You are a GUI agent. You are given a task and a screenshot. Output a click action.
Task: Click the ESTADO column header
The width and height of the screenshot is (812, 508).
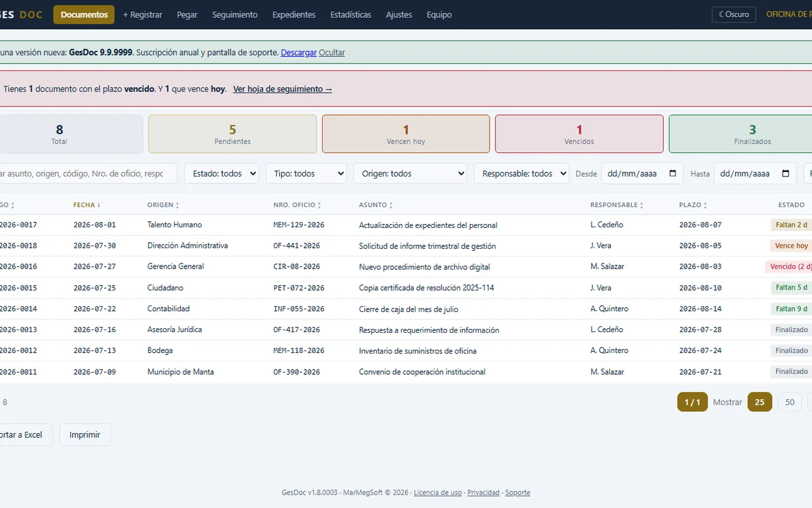coord(791,205)
